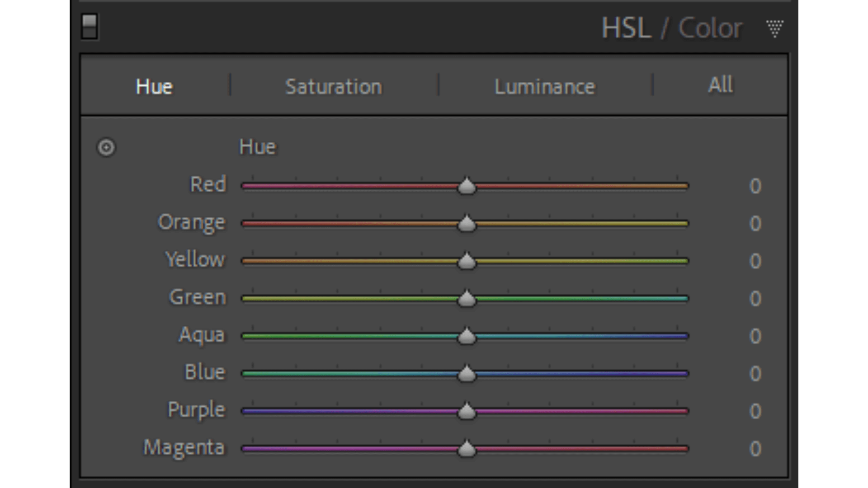Image resolution: width=868 pixels, height=488 pixels.
Task: Click the Orange slider label
Action: (192, 223)
